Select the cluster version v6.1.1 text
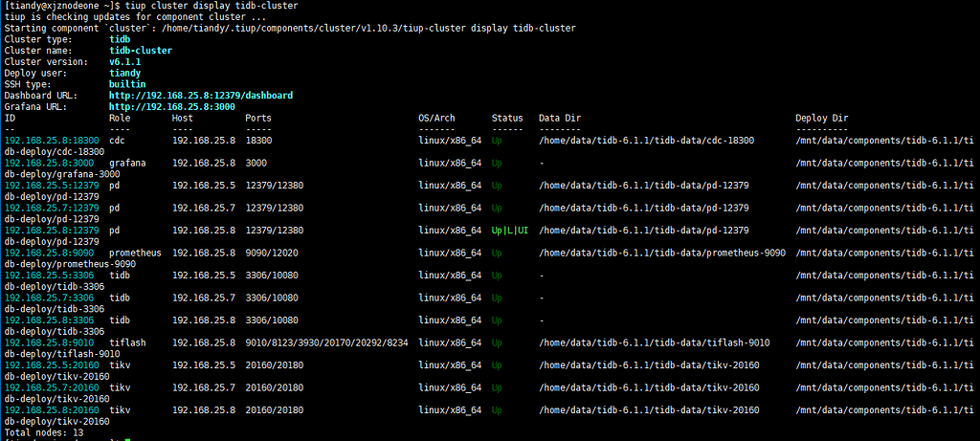The width and height of the screenshot is (980, 441). click(x=125, y=62)
